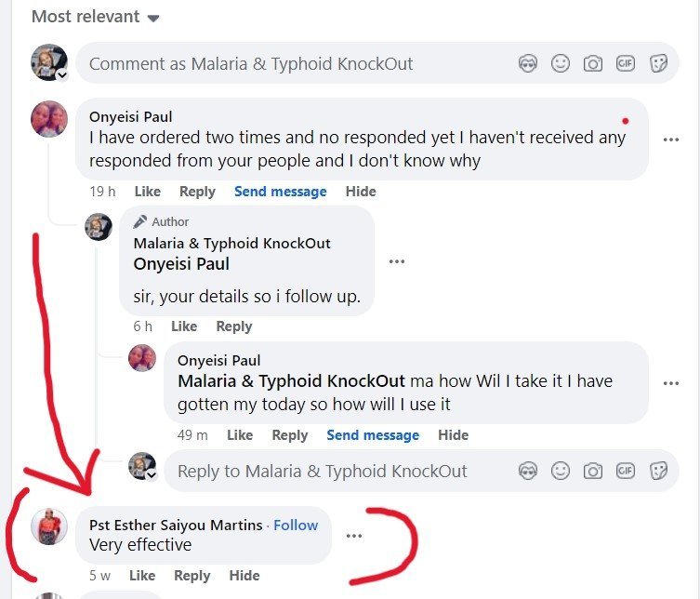Viewport: 700px width, 599px height.
Task: Reply to the author's 6h comment
Action: coord(233,326)
